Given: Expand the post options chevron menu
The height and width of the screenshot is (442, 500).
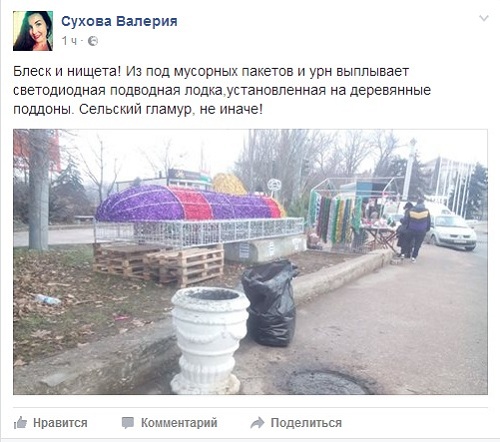Looking at the screenshot, I should (484, 18).
